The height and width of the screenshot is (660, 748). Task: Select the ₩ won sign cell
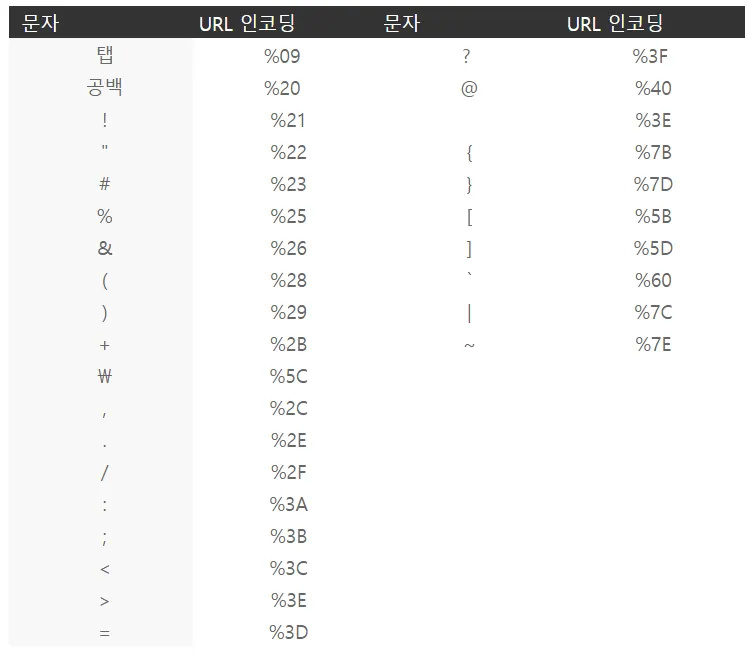104,376
